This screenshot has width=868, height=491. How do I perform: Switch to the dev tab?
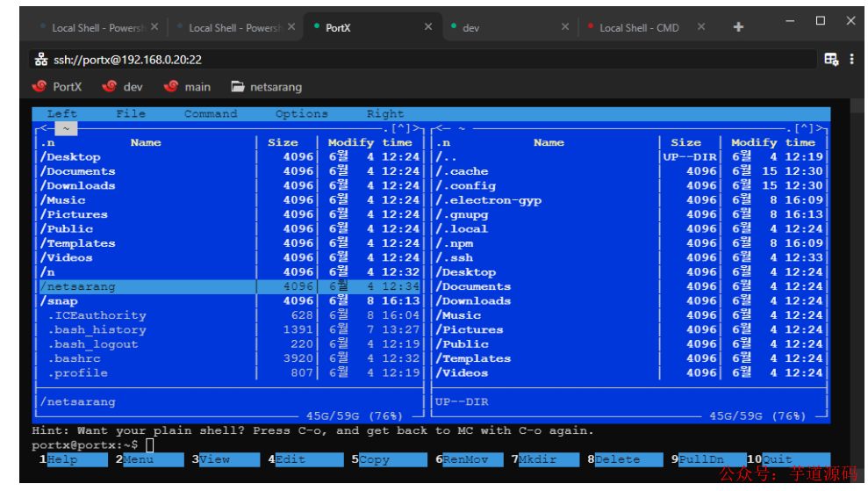click(509, 27)
